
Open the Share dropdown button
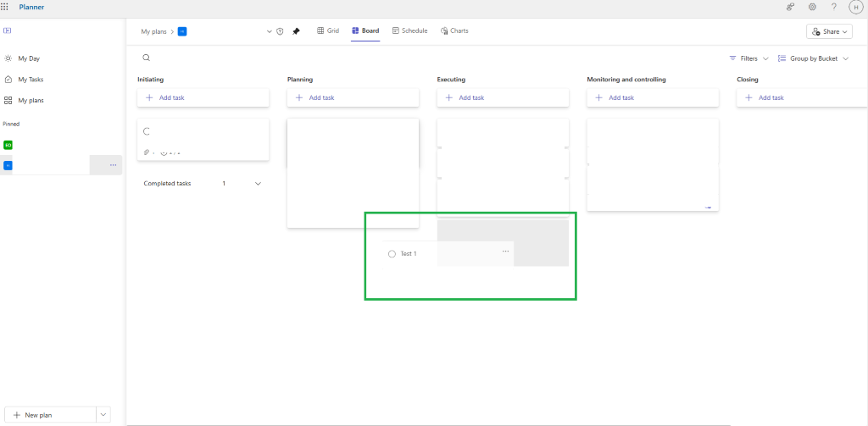point(829,31)
